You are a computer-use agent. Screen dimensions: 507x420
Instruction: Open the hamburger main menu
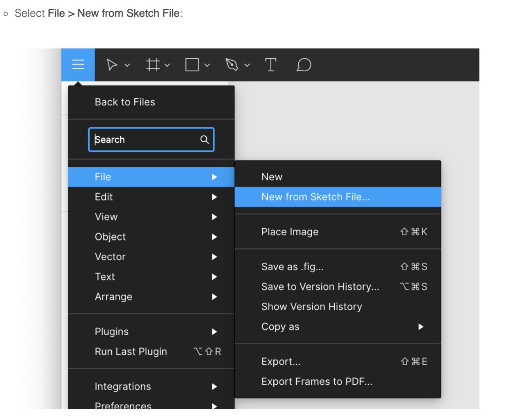point(78,65)
